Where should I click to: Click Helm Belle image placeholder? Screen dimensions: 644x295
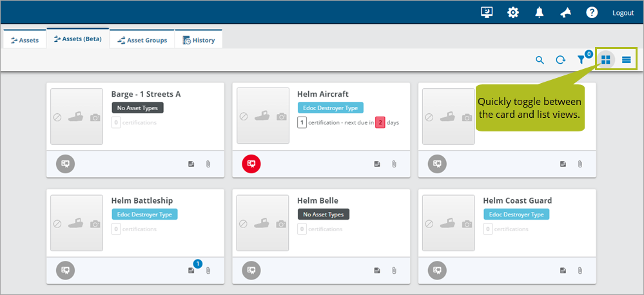[263, 224]
